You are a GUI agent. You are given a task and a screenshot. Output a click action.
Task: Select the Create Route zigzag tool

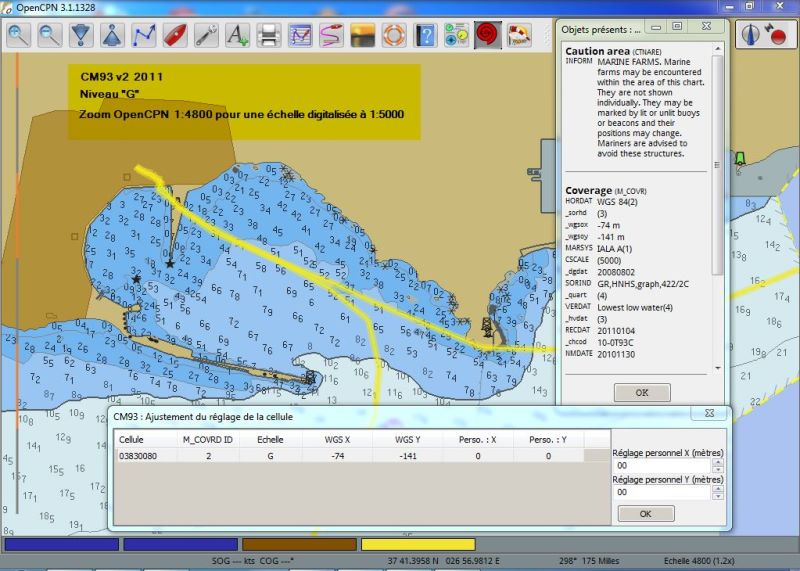click(144, 35)
